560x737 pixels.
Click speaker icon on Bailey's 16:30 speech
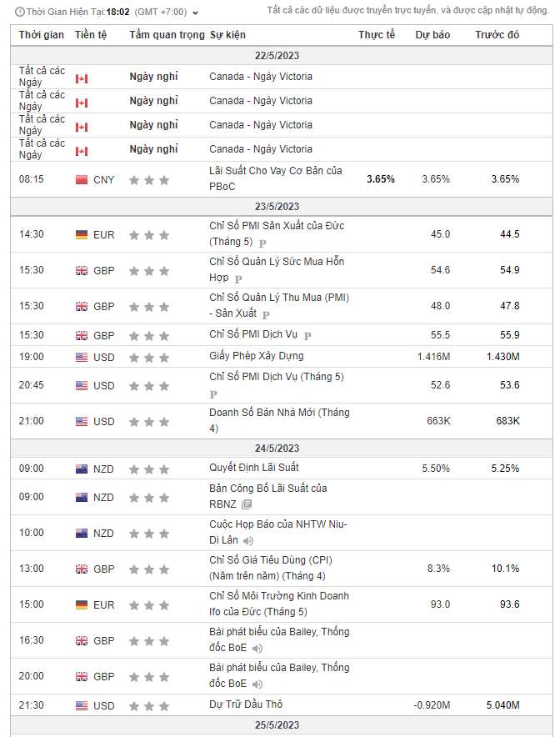(x=258, y=649)
